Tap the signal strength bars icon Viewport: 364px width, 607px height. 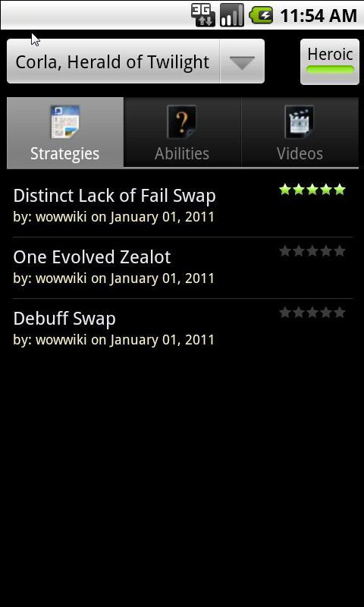tap(232, 15)
